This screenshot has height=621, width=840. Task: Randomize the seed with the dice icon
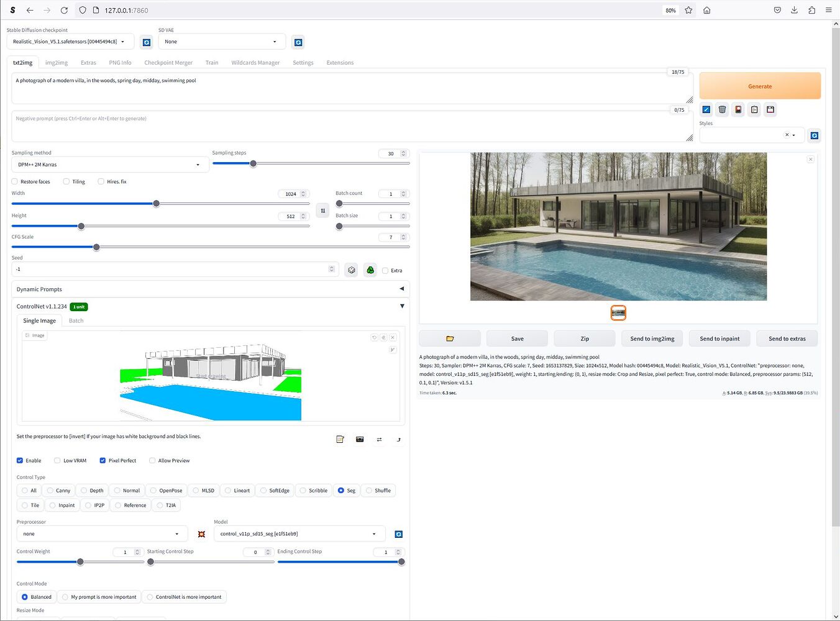[x=351, y=270]
